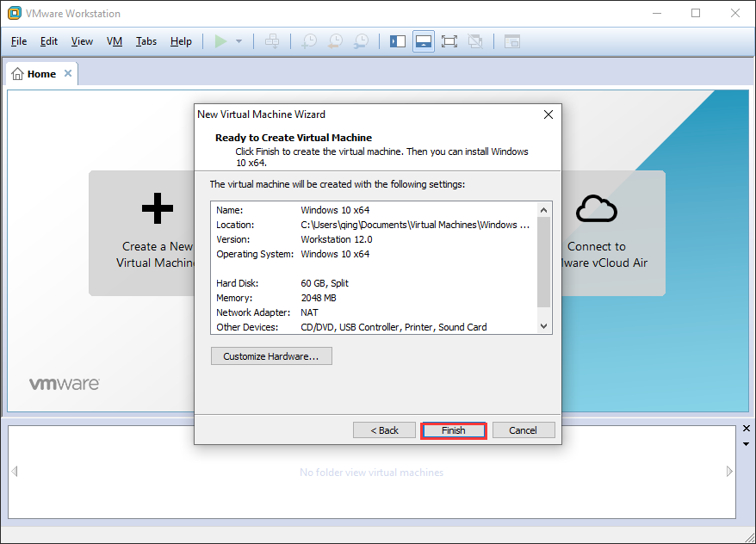The image size is (756, 544).
Task: Click the 'Operating System:' label
Action: tap(255, 254)
